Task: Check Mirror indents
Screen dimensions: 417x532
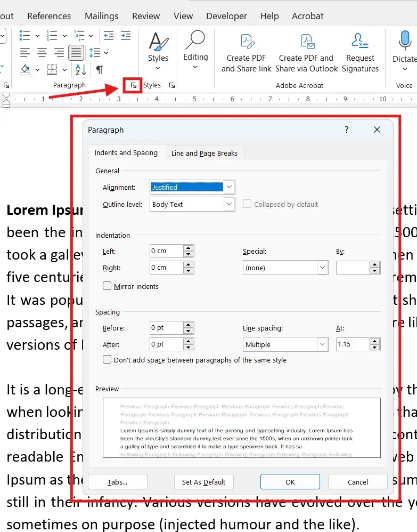Action: click(107, 286)
